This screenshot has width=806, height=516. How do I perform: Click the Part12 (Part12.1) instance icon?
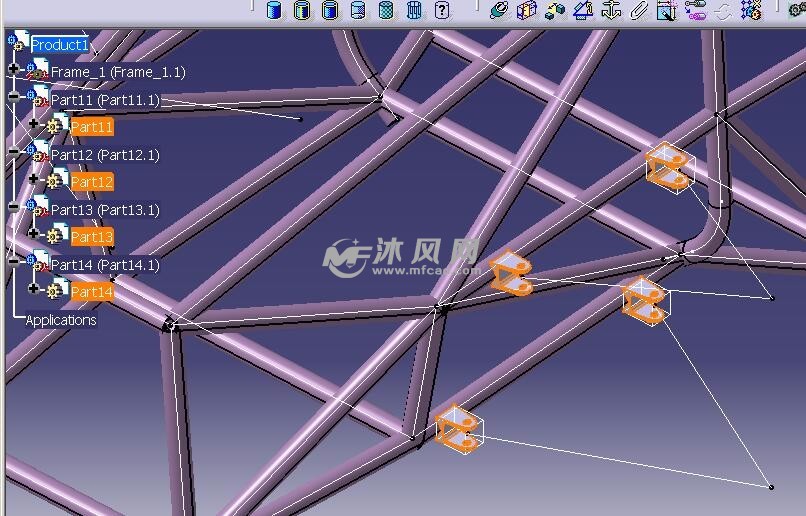(x=38, y=152)
